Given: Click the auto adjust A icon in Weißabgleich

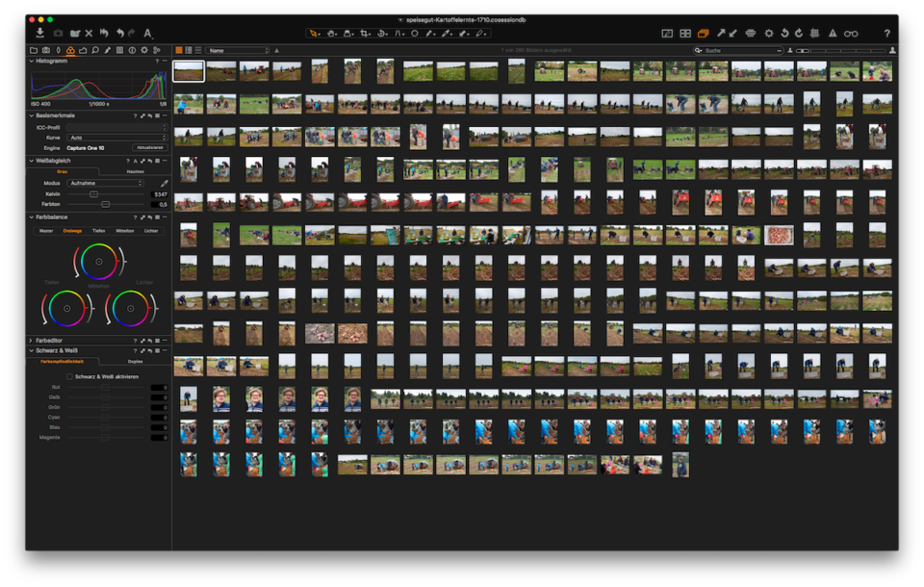Looking at the screenshot, I should point(135,161).
